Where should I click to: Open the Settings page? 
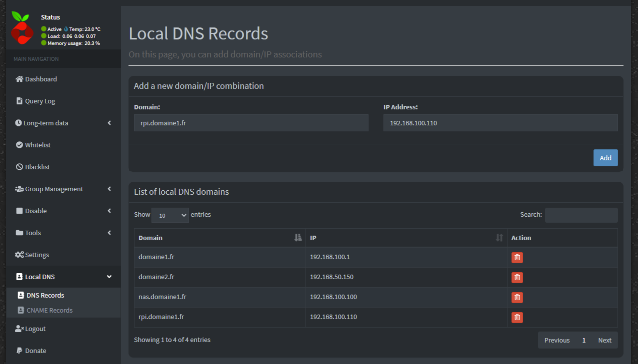tap(37, 255)
